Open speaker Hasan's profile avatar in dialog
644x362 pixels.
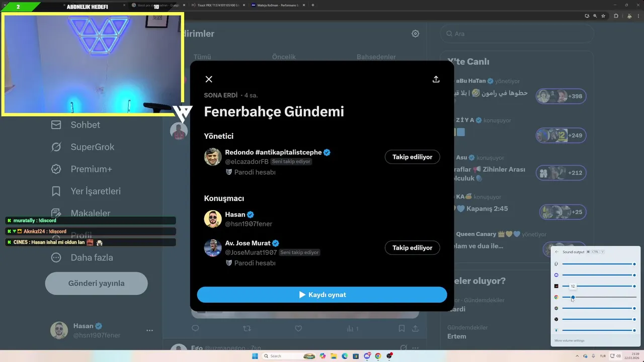213,219
